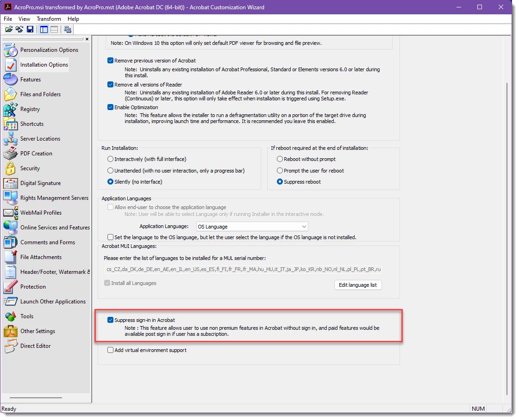The height and width of the screenshot is (420, 519).
Task: Select Prompt the user for reboot
Action: pyautogui.click(x=280, y=171)
